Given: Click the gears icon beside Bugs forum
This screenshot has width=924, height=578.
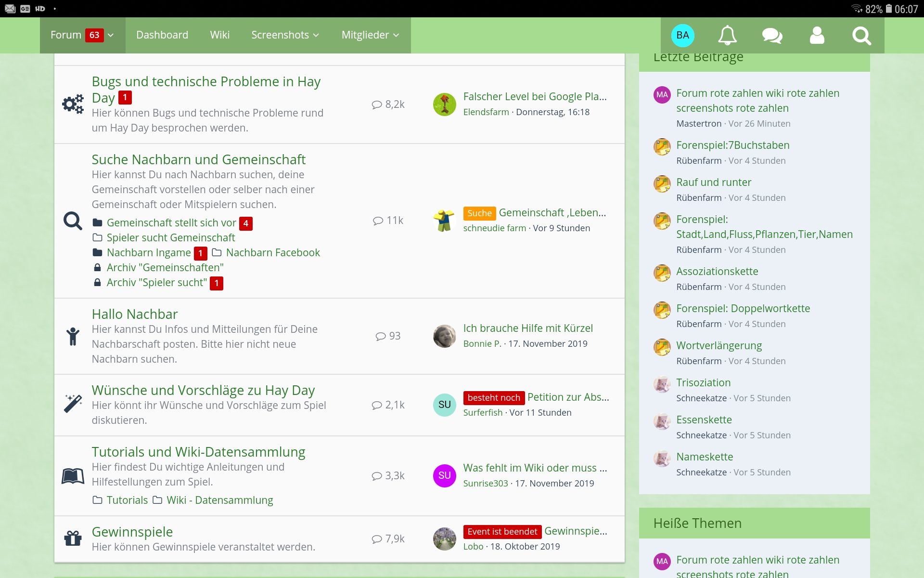Looking at the screenshot, I should click(x=73, y=104).
